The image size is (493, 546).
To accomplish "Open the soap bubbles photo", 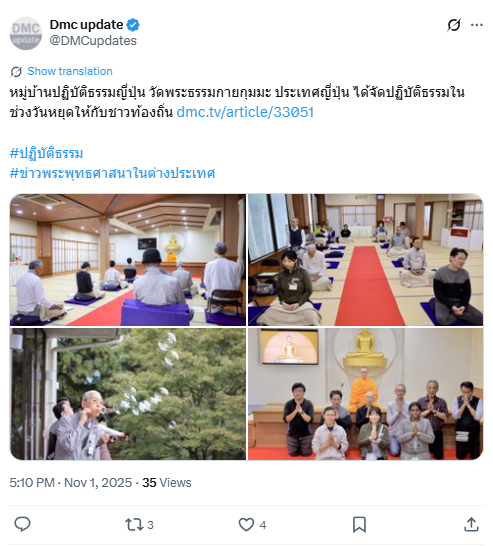I will [128, 394].
